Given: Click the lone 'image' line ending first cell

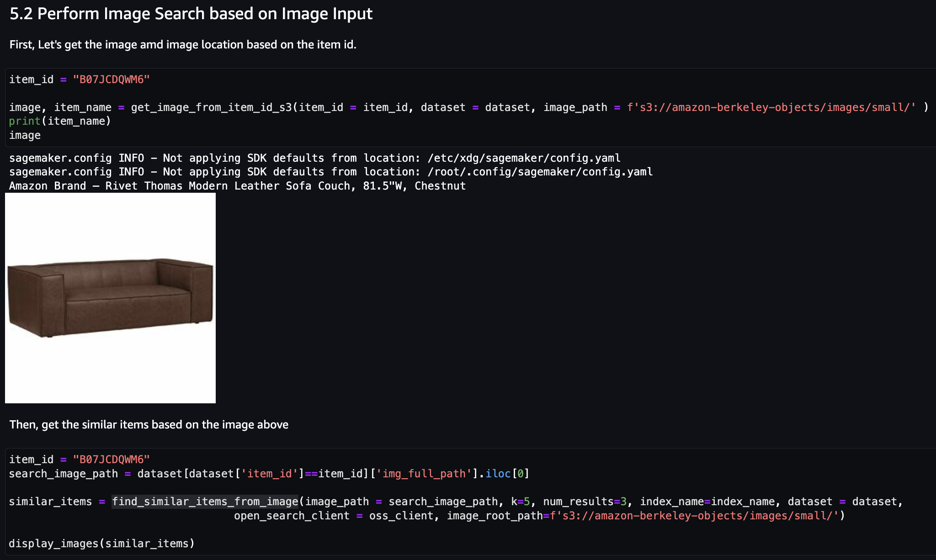Looking at the screenshot, I should tap(25, 135).
